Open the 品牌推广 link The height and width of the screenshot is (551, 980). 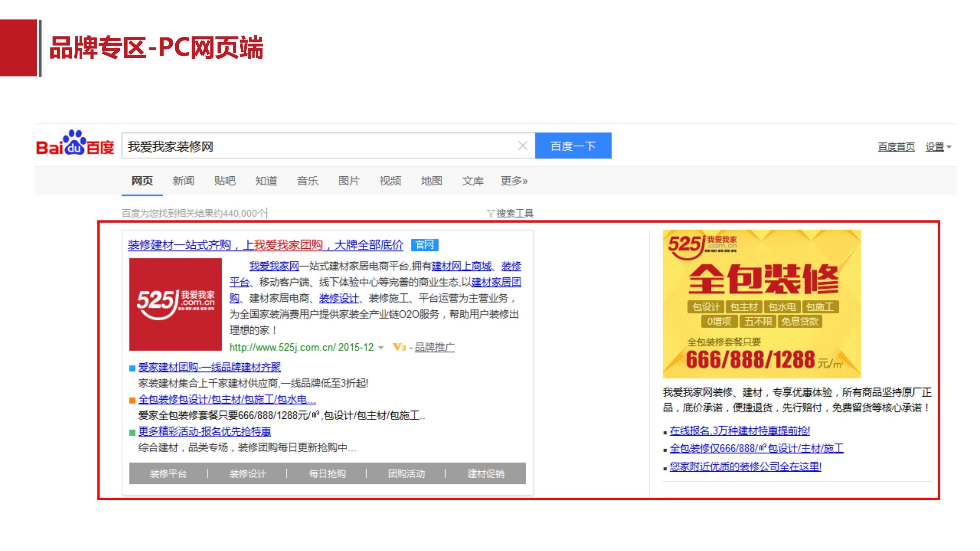coord(434,347)
